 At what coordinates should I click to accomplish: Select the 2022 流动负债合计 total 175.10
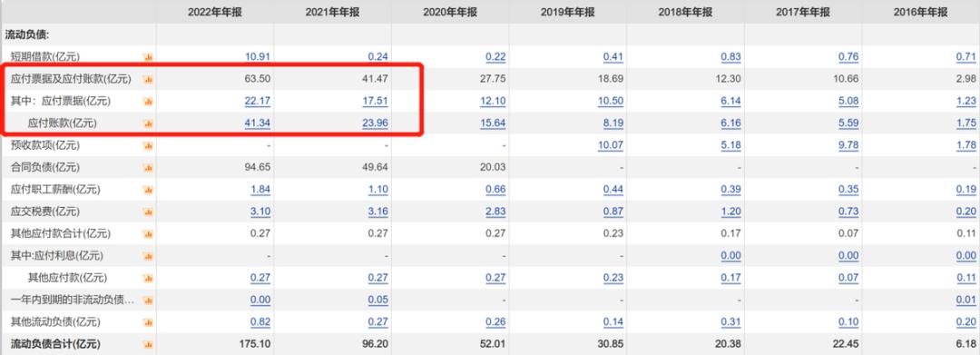[255, 344]
